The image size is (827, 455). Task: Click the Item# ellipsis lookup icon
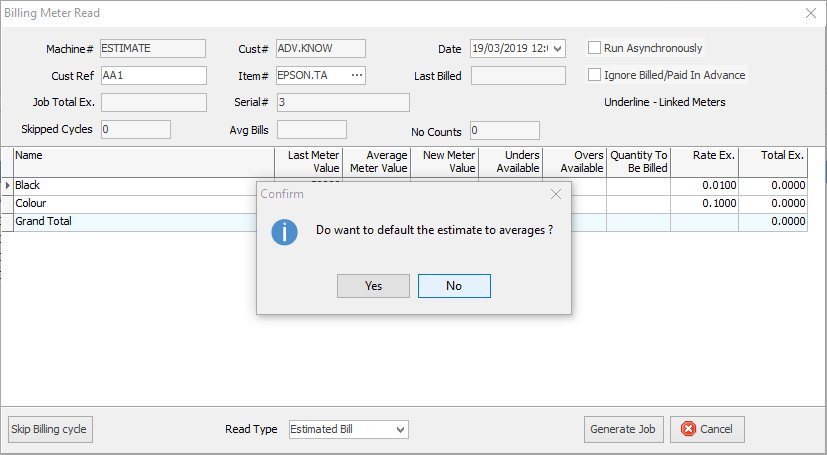click(357, 75)
